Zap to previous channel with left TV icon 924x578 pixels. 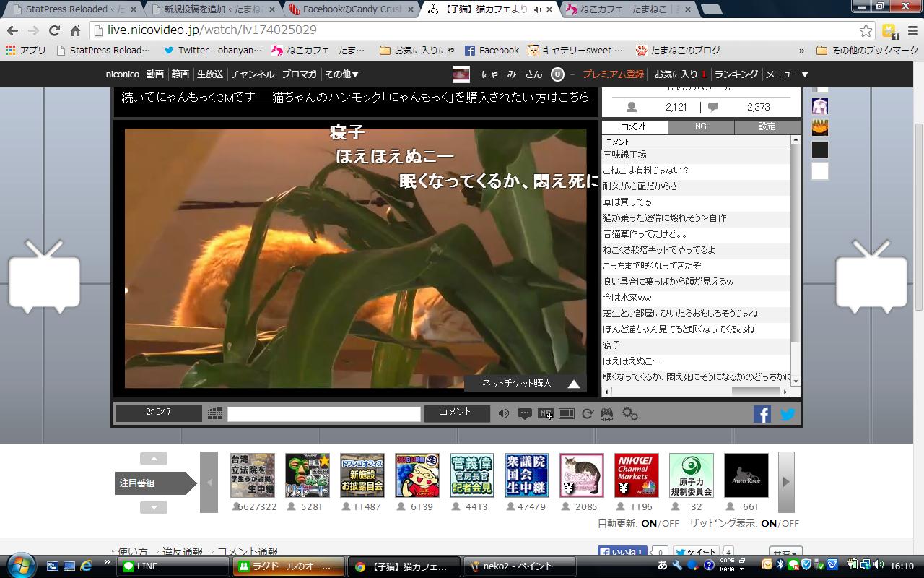tap(43, 277)
